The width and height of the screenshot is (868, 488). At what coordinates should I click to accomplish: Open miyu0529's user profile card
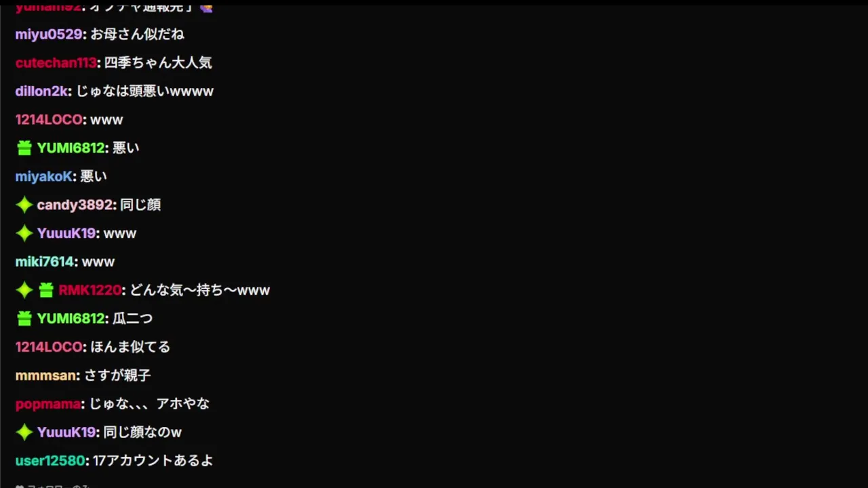coord(49,34)
